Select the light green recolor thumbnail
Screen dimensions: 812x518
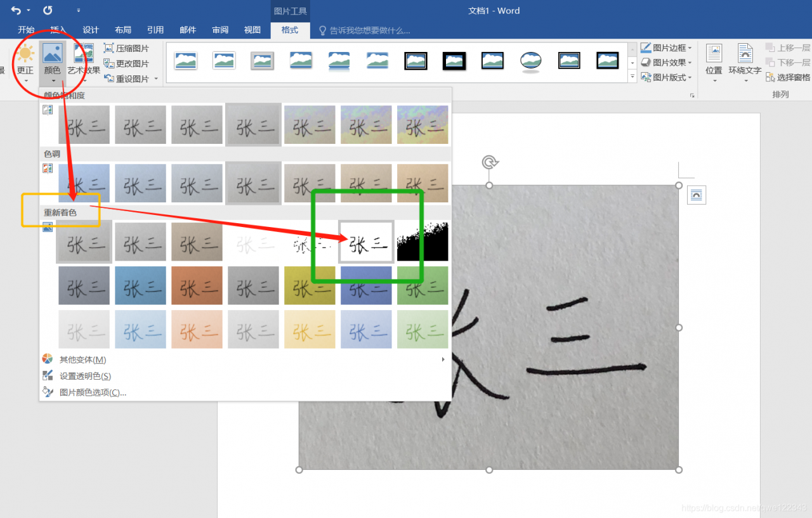tap(422, 329)
